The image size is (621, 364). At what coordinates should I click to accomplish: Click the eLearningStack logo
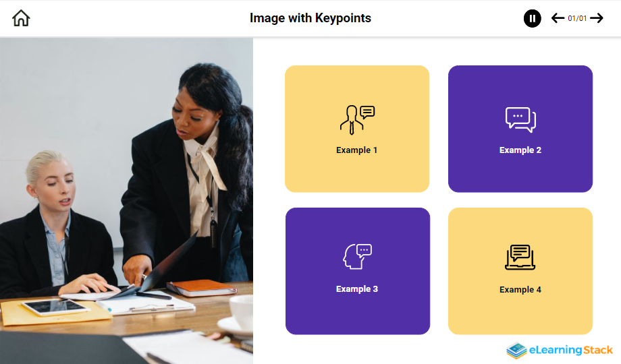click(x=560, y=350)
